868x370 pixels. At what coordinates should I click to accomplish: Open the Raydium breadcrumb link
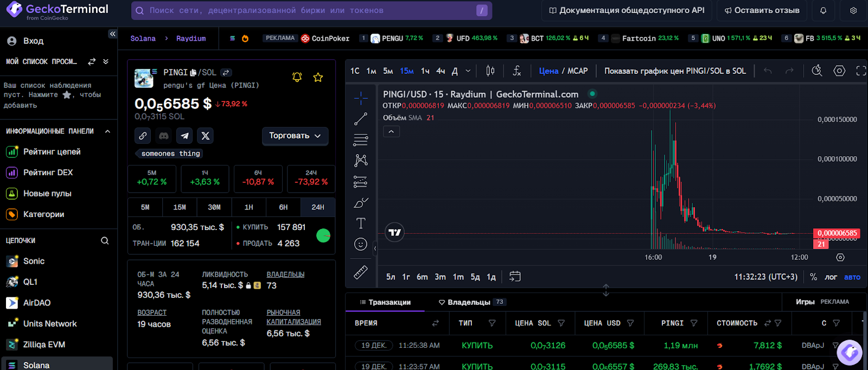click(x=191, y=39)
